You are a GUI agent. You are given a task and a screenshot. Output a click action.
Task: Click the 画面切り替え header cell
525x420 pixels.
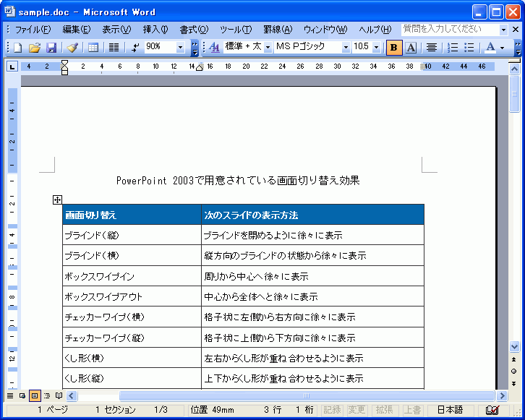pos(132,215)
